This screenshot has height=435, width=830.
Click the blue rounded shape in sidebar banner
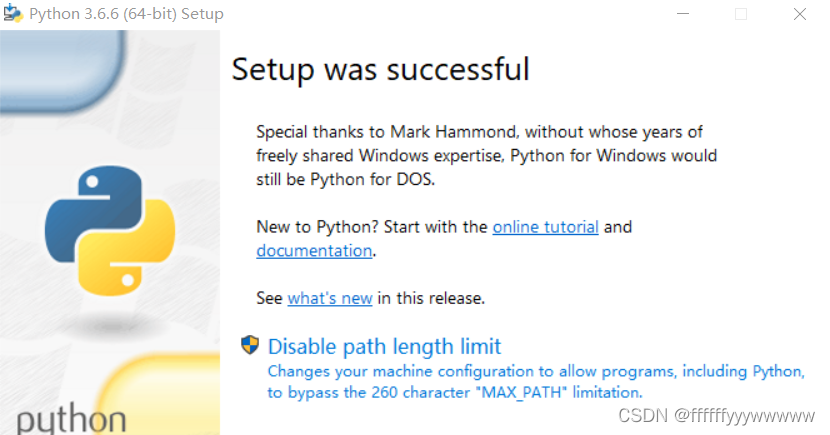[62, 70]
